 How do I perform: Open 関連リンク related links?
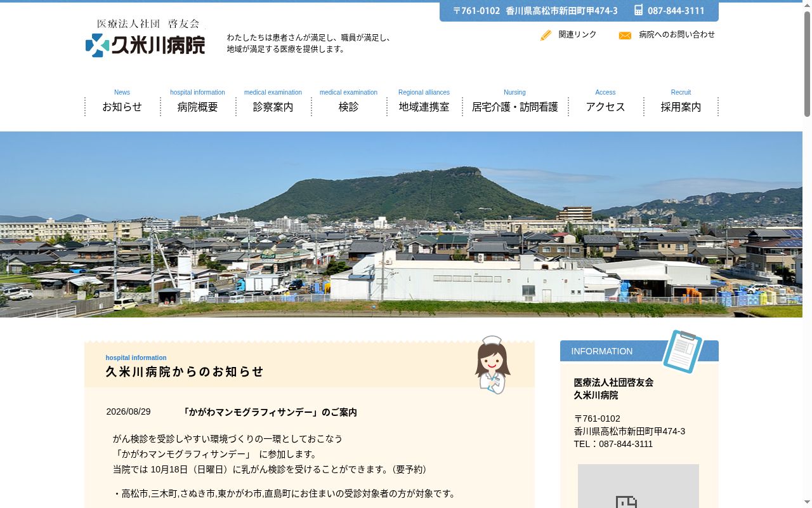click(577, 34)
